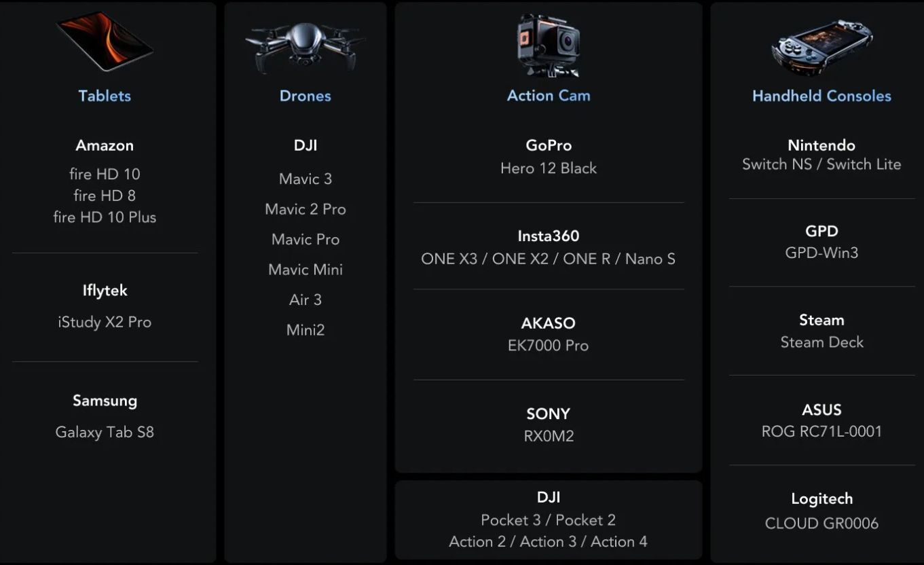Select the Mavic 2 Pro model
The height and width of the screenshot is (565, 924).
pyautogui.click(x=306, y=209)
